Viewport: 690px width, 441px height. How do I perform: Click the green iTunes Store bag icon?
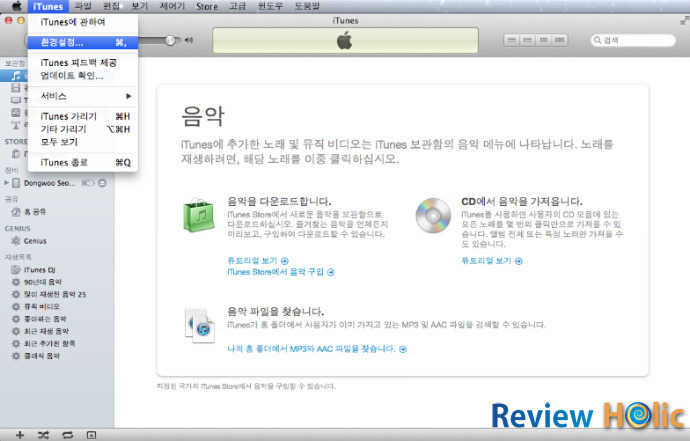tap(199, 216)
